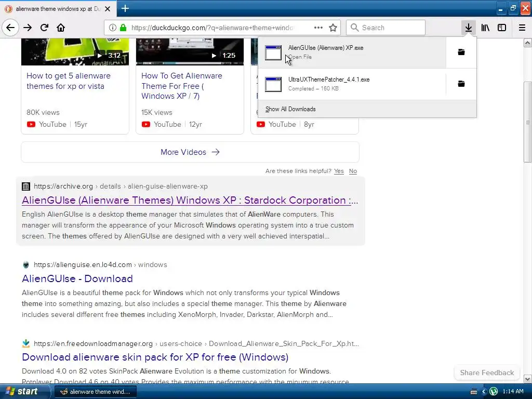Click scrollbar down arrow

coord(528,379)
